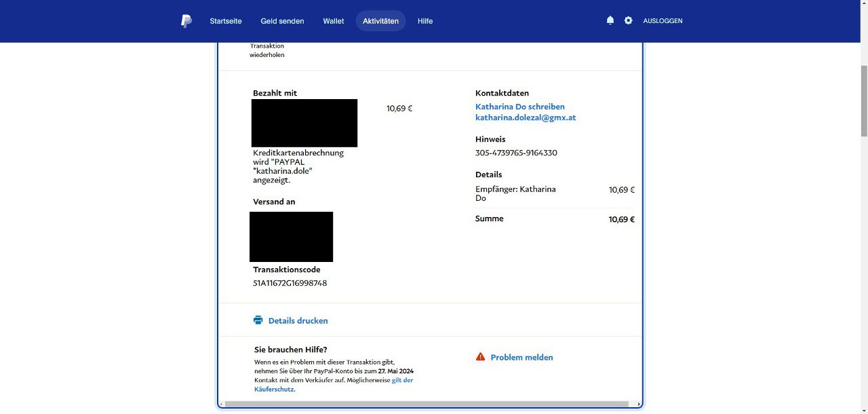Open the Geld senden page
Viewport: 868px width, 414px height.
(282, 21)
